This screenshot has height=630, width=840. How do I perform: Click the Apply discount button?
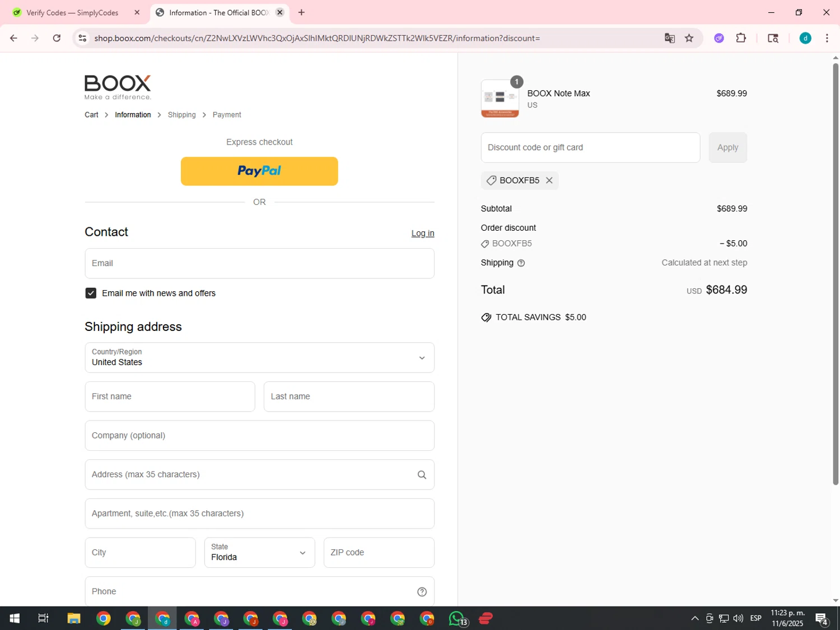(727, 148)
